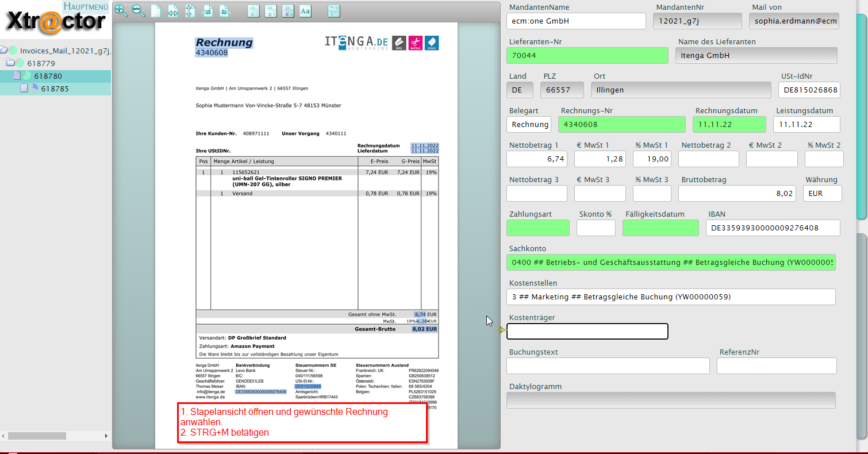Image resolution: width=868 pixels, height=454 pixels.
Task: Click the Aa text view icon
Action: (305, 10)
